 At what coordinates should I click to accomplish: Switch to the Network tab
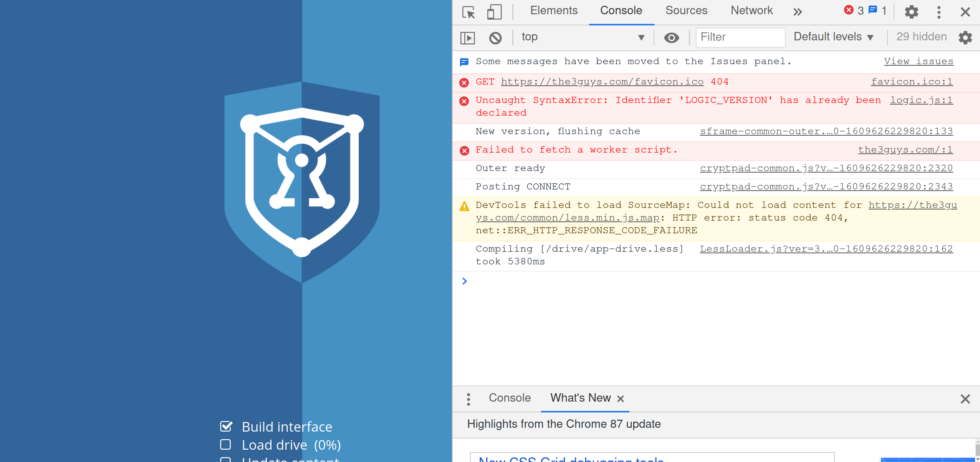[751, 10]
